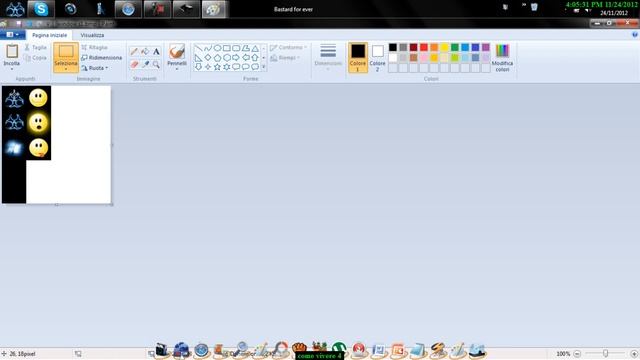Select the Fill with color bucket tool

[x=145, y=51]
